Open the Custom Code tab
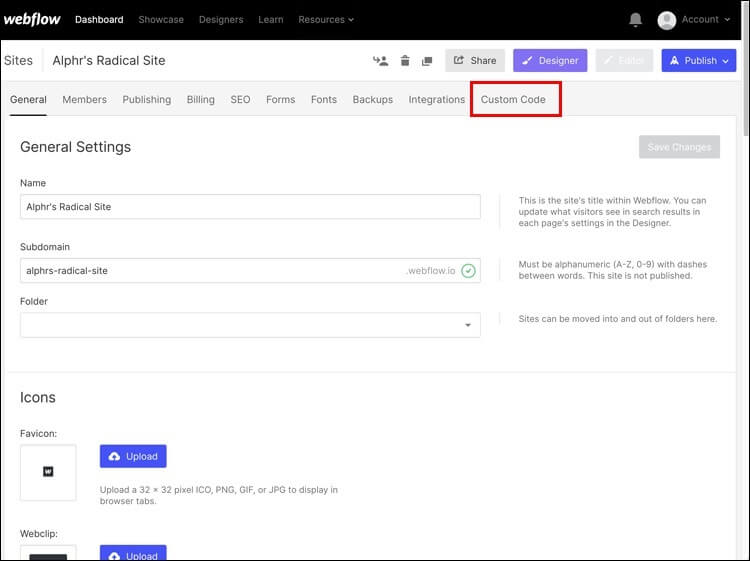 (513, 99)
